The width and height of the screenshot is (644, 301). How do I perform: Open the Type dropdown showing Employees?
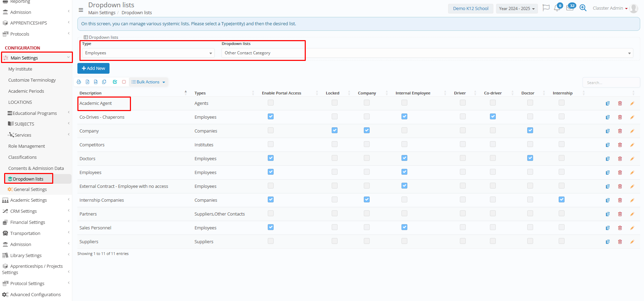148,53
